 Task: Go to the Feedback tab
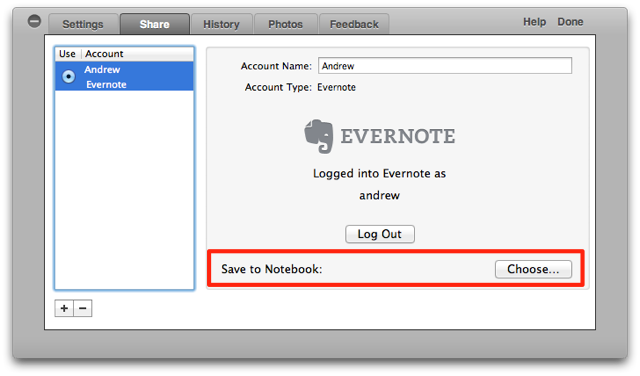point(354,24)
